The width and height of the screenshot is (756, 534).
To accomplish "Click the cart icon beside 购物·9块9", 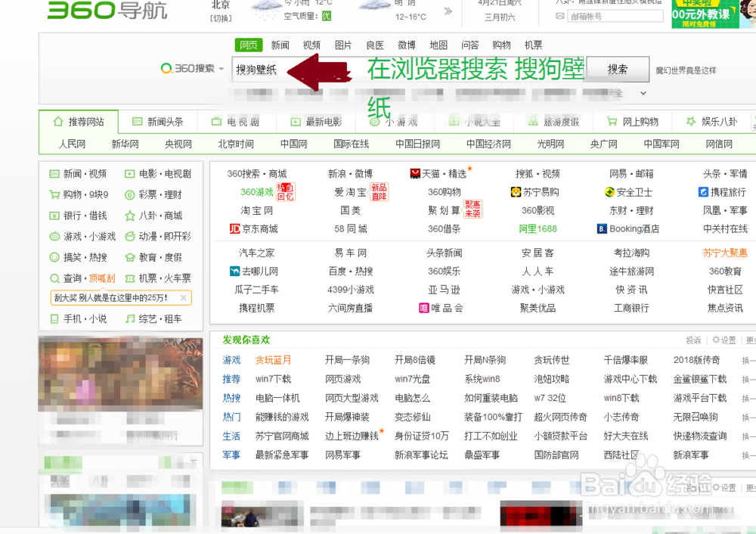I will coord(54,195).
